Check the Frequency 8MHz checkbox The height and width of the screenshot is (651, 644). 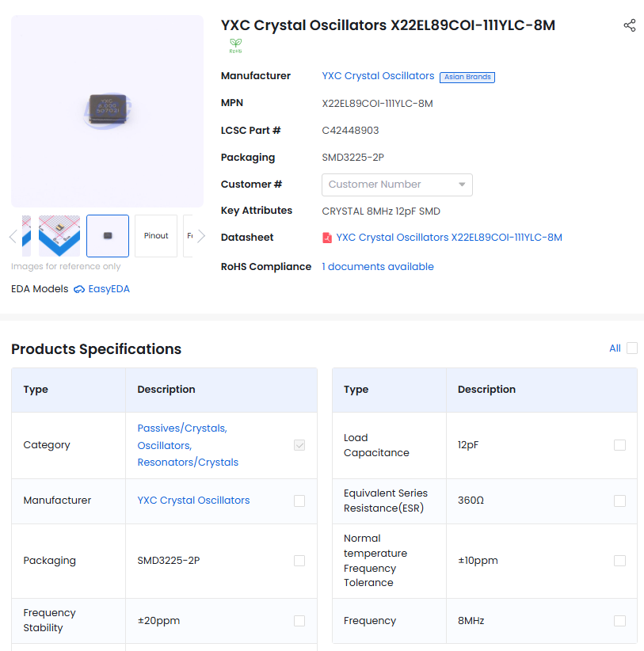pos(619,621)
